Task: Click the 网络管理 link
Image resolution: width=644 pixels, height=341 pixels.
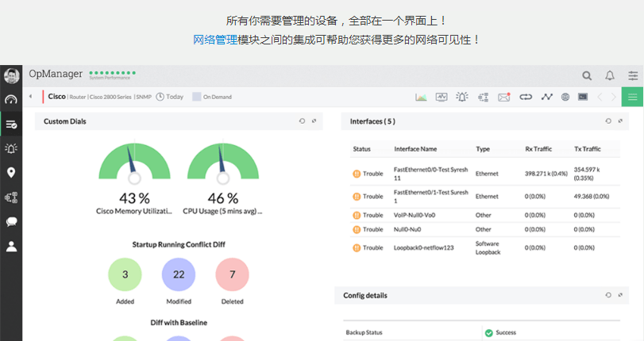Action: pyautogui.click(x=215, y=40)
